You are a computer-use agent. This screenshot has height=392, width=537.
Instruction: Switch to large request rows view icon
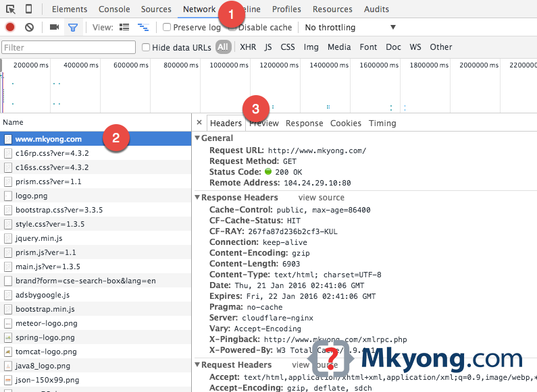click(x=124, y=27)
